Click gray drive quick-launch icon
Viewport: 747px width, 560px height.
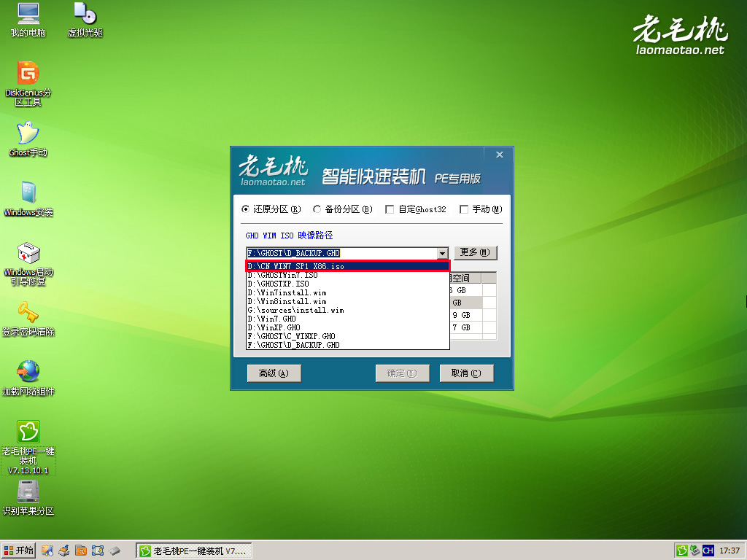click(115, 551)
